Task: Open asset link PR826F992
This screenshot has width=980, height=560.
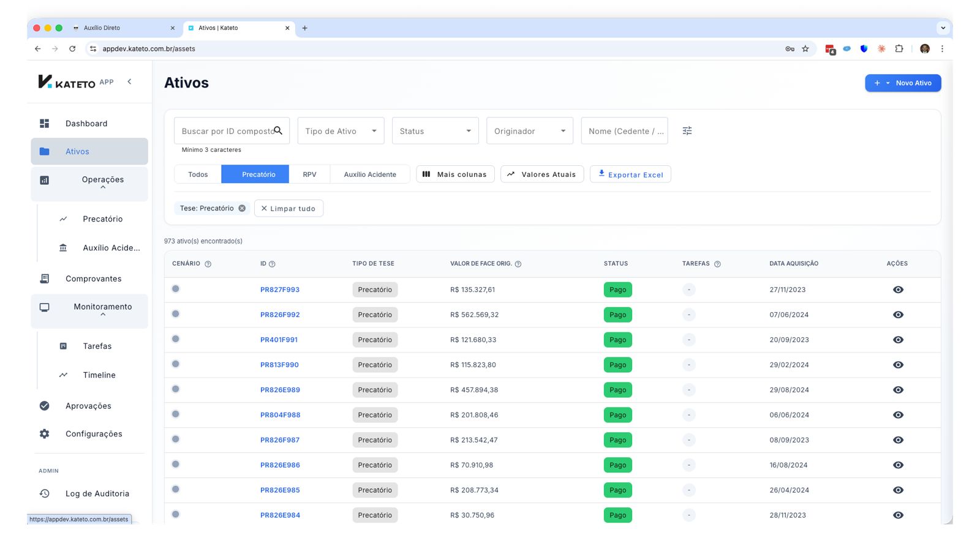Action: pyautogui.click(x=280, y=315)
